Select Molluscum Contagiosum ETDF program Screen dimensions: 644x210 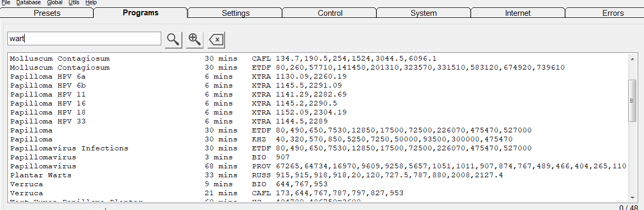coord(318,68)
